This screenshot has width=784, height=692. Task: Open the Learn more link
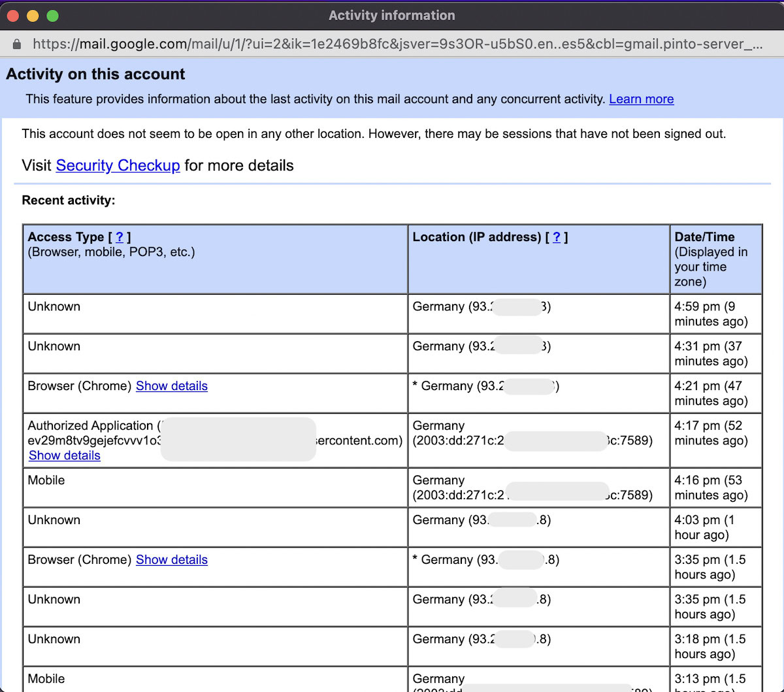641,99
